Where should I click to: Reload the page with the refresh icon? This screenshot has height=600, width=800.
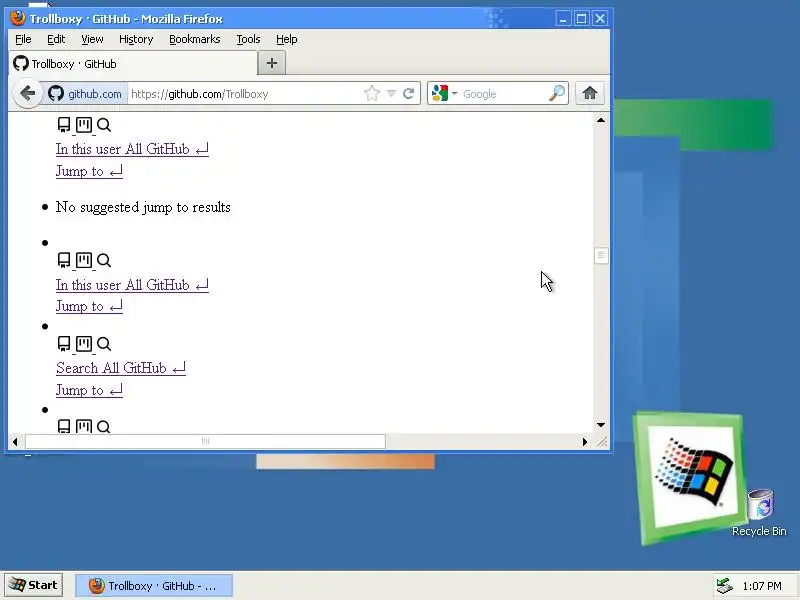coord(408,93)
